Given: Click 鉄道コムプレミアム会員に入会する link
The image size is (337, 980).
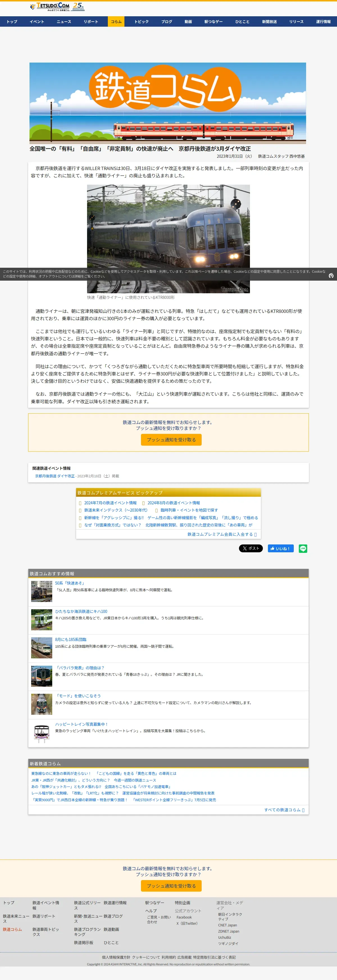Looking at the screenshot, I should (222, 534).
